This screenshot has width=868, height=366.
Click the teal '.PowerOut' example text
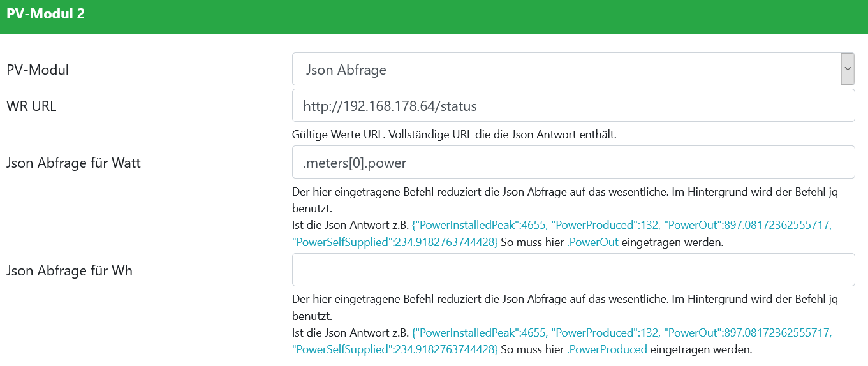[592, 242]
